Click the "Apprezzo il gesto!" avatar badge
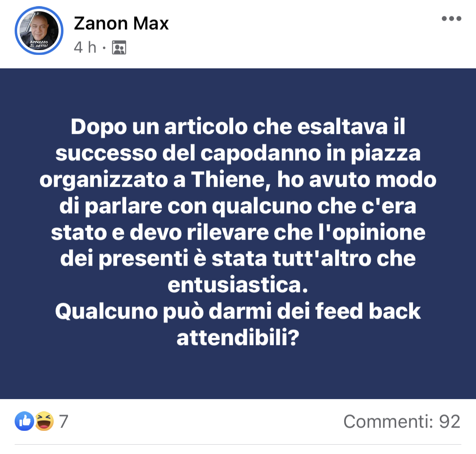Screen dimensions: 476x454 pos(39,44)
